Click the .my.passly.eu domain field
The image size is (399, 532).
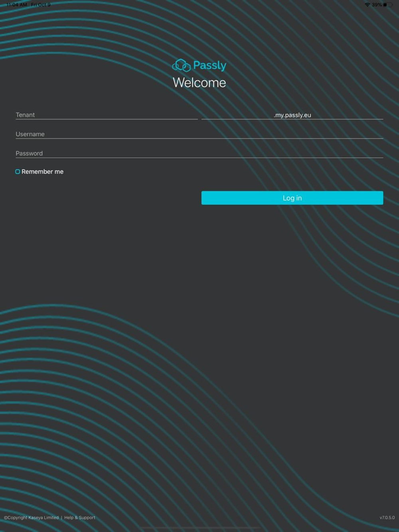[x=292, y=115]
